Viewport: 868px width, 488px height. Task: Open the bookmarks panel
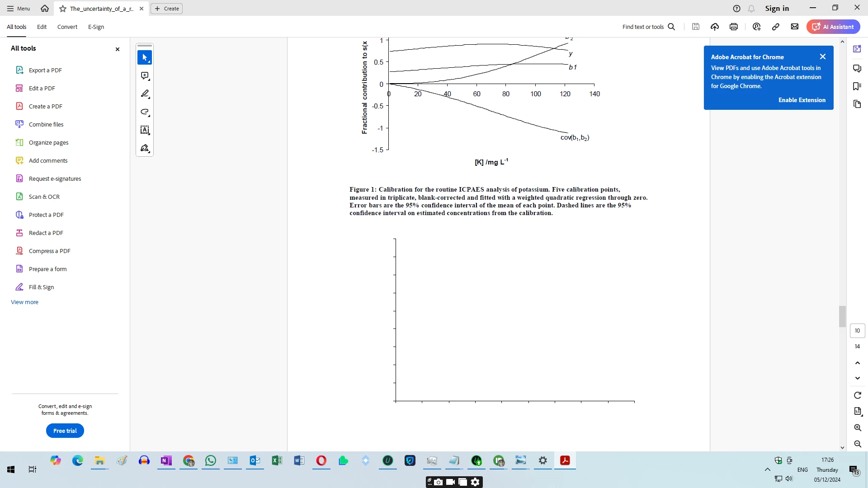pos(857,86)
